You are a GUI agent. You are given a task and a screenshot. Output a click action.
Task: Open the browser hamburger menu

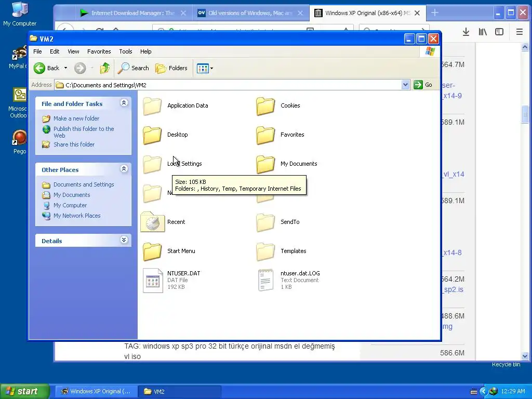[519, 32]
